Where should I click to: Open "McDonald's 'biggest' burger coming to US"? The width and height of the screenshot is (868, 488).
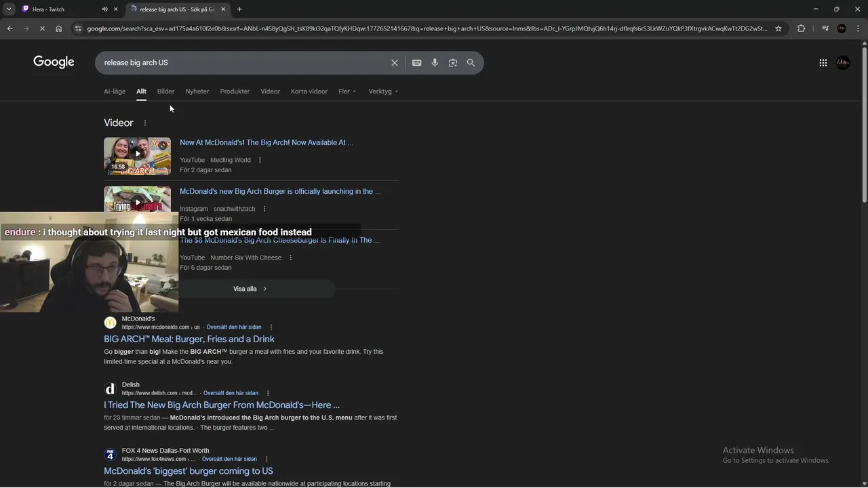coord(189,470)
